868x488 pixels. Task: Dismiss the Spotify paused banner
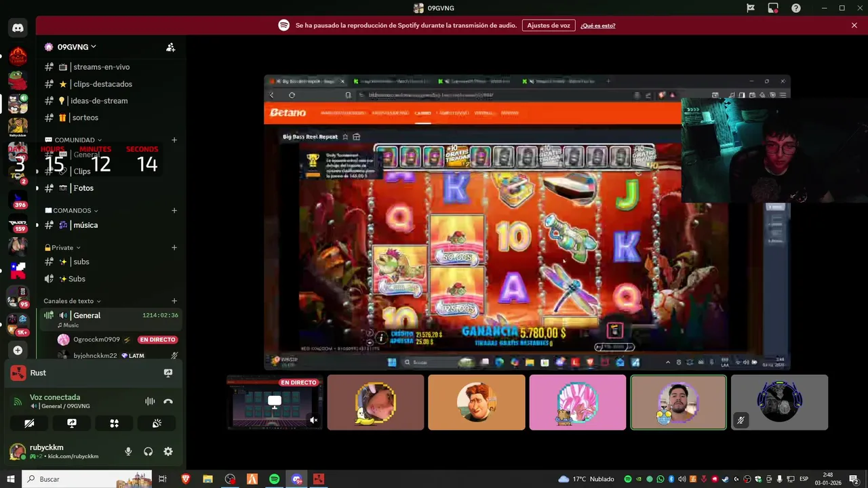click(x=854, y=25)
